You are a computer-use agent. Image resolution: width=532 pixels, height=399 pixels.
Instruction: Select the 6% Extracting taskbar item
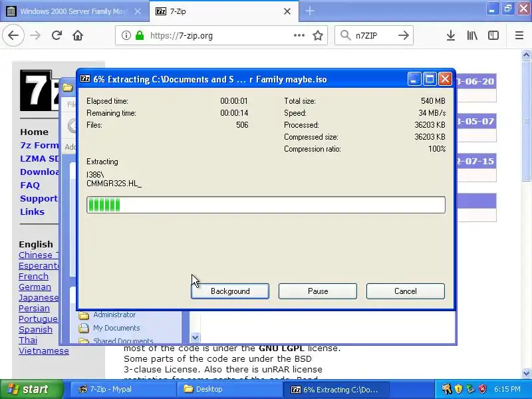point(336,390)
